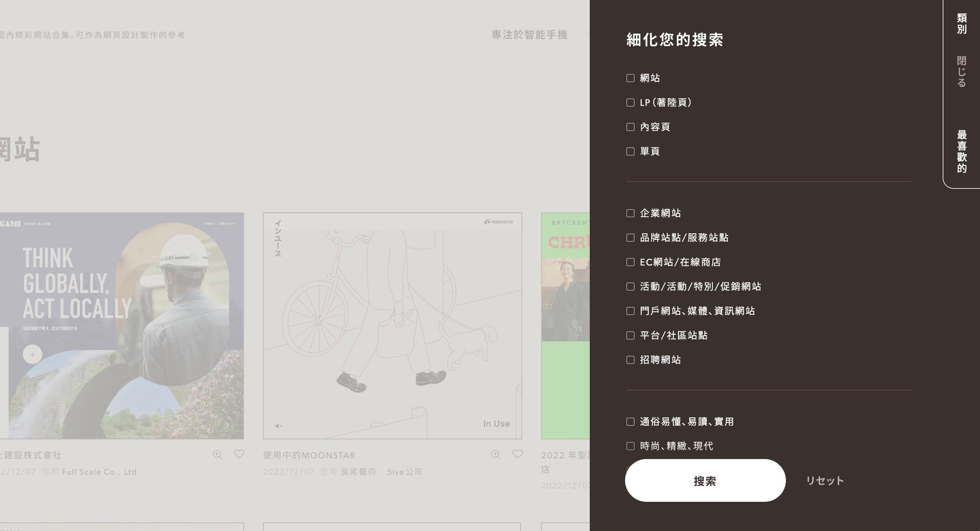This screenshot has width=980, height=531.
Task: Click heart icon under MOONSTAR card
Action: pyautogui.click(x=517, y=454)
